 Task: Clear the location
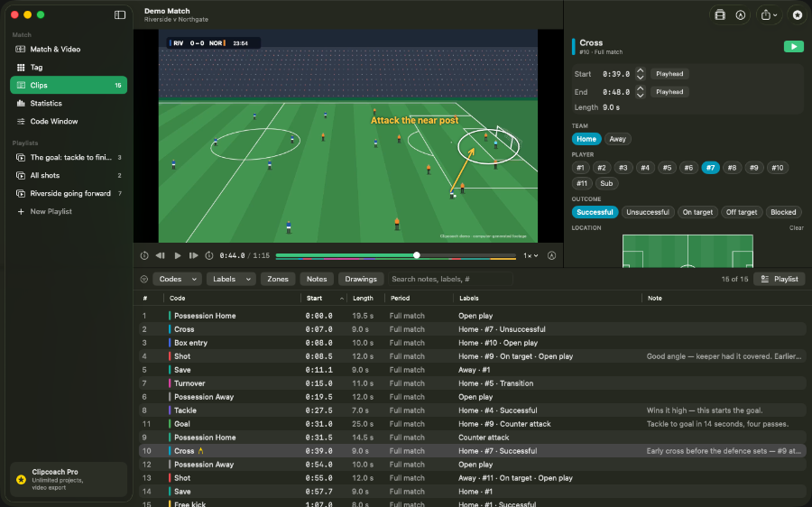coord(796,228)
